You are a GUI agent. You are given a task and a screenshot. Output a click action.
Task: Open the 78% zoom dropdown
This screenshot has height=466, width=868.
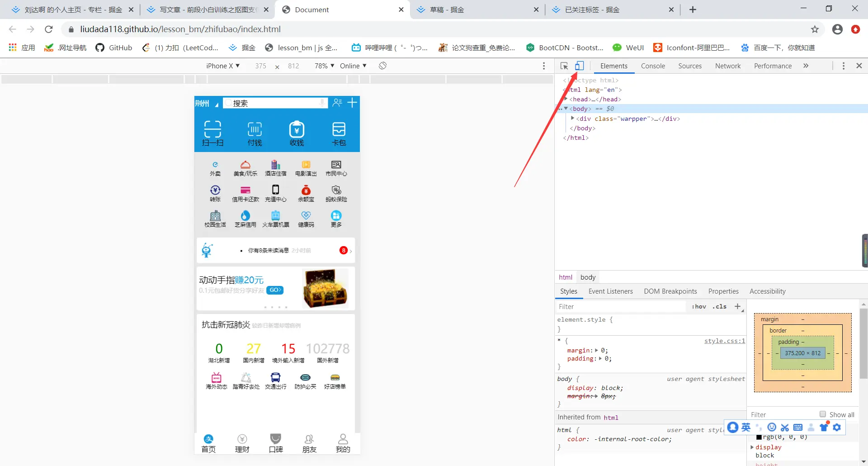coord(325,66)
